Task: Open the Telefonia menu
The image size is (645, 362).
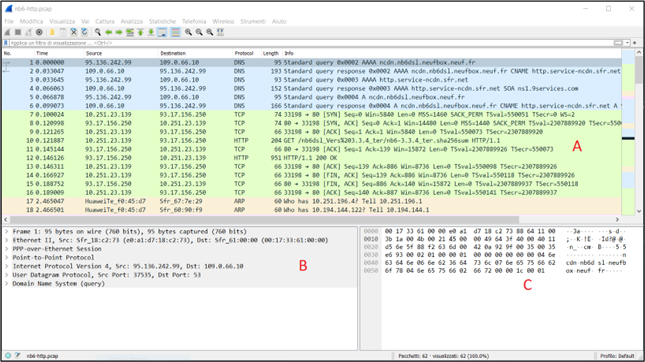Action: click(x=194, y=21)
